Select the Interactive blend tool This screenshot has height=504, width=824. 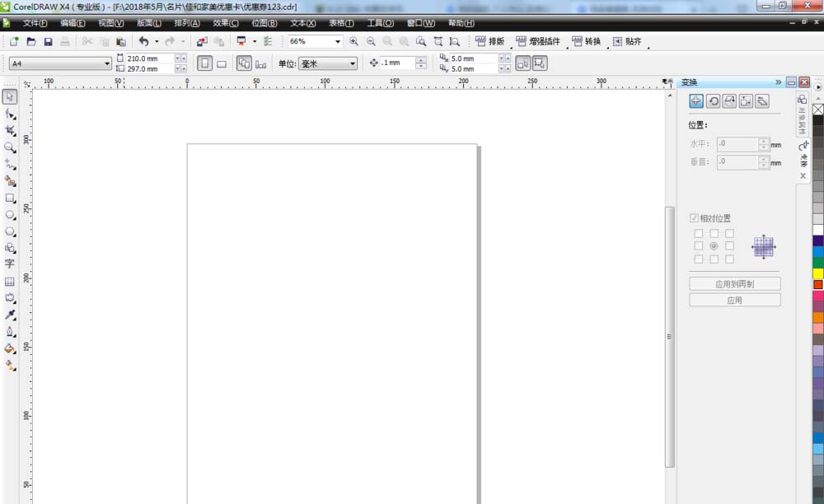pyautogui.click(x=9, y=298)
